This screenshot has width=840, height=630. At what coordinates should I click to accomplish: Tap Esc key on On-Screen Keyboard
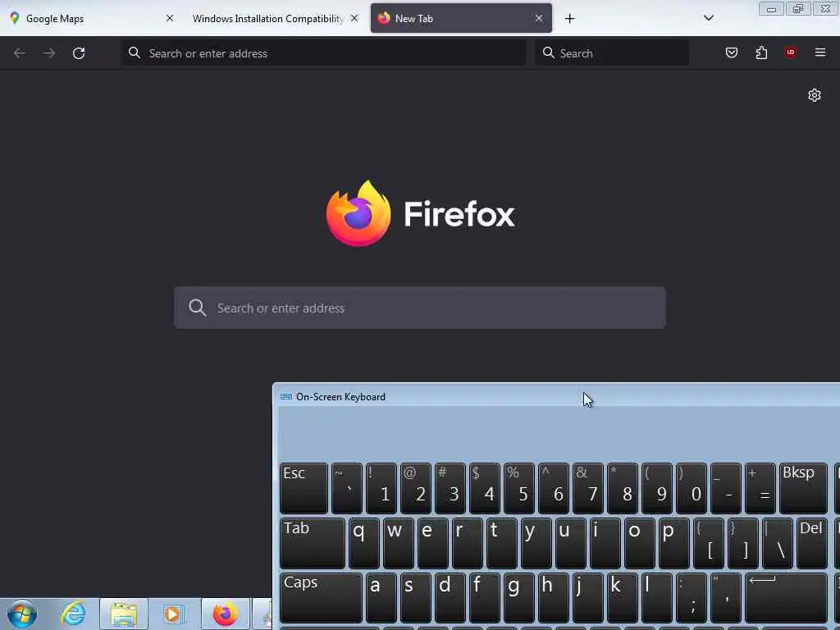304,489
